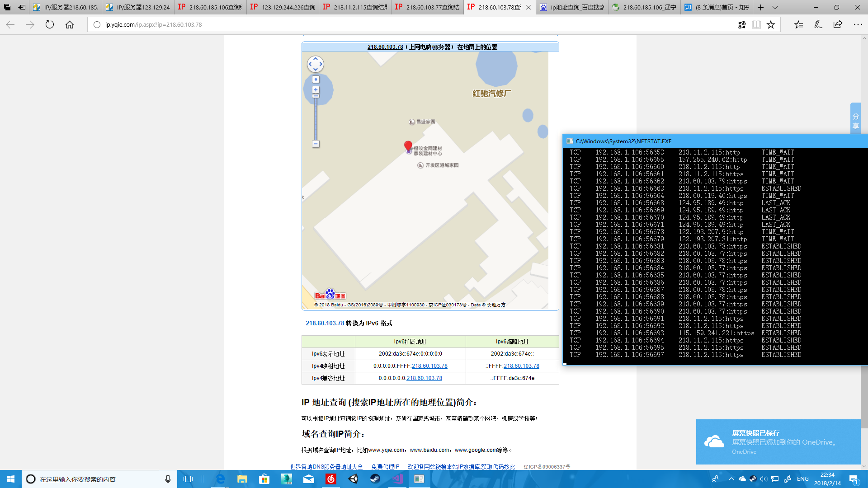Viewport: 868px width, 488px height.
Task: Open the favorites hub icon
Action: [x=798, y=25]
